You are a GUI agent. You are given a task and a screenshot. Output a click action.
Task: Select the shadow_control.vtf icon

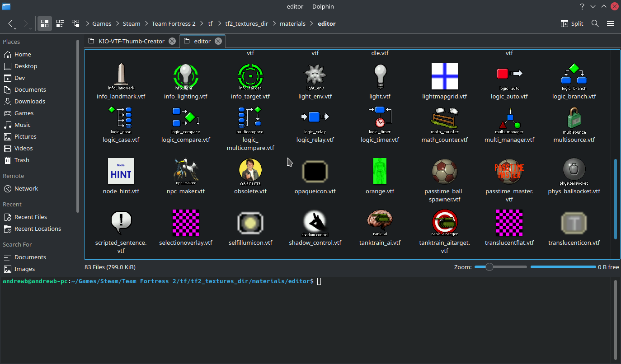click(x=315, y=223)
